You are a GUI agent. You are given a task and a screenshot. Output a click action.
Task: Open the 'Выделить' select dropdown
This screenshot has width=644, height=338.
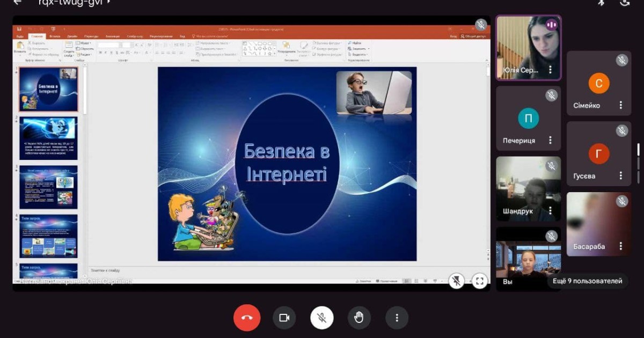[x=358, y=55]
